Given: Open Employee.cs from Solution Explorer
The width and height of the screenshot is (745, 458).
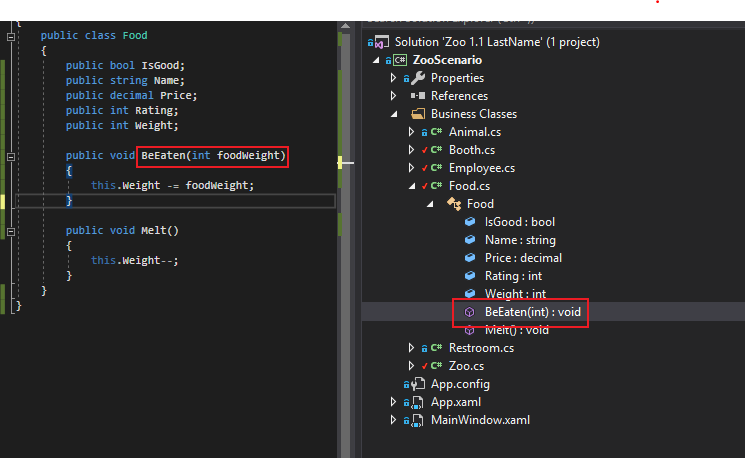Looking at the screenshot, I should coord(481,168).
